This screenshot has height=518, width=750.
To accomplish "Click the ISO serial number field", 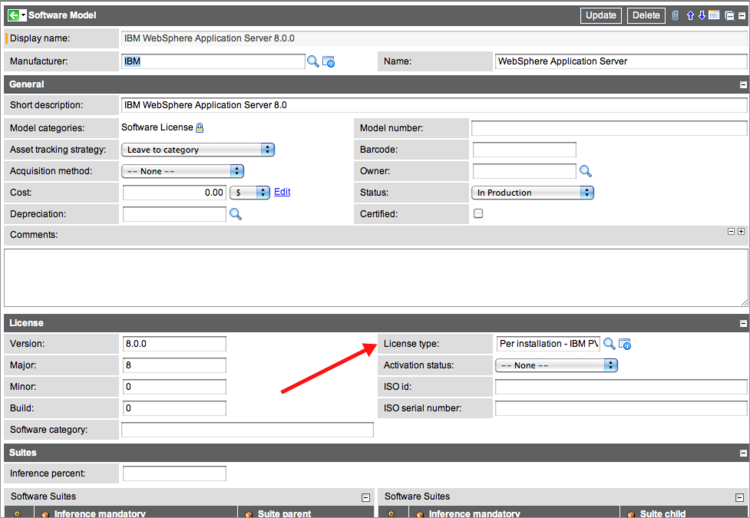I will (x=621, y=408).
